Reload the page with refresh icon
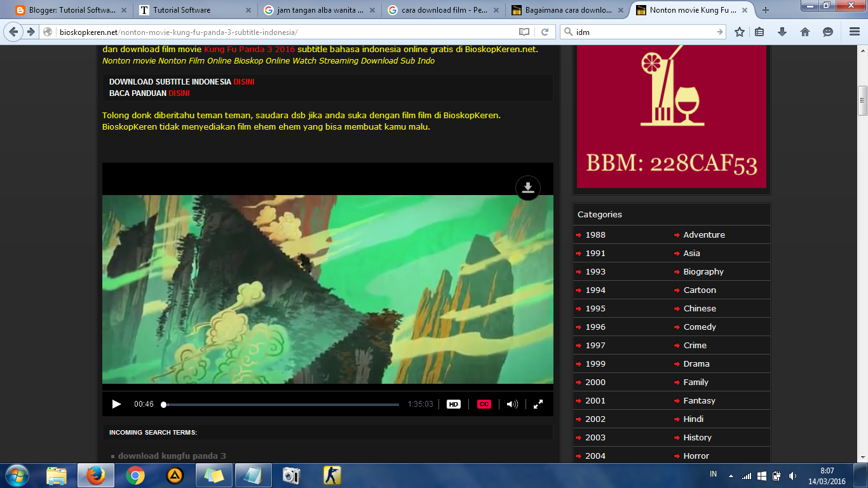The image size is (868, 488). coord(545,32)
